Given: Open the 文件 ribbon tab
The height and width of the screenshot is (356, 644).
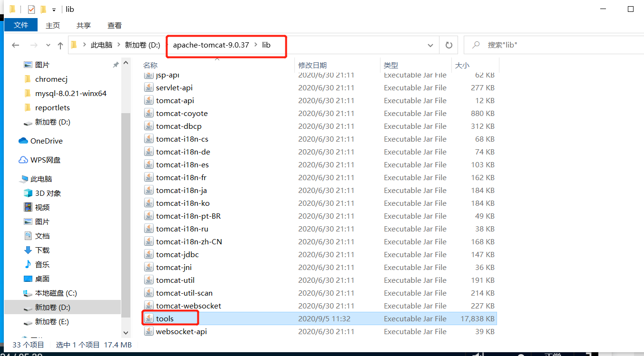Looking at the screenshot, I should [x=21, y=25].
